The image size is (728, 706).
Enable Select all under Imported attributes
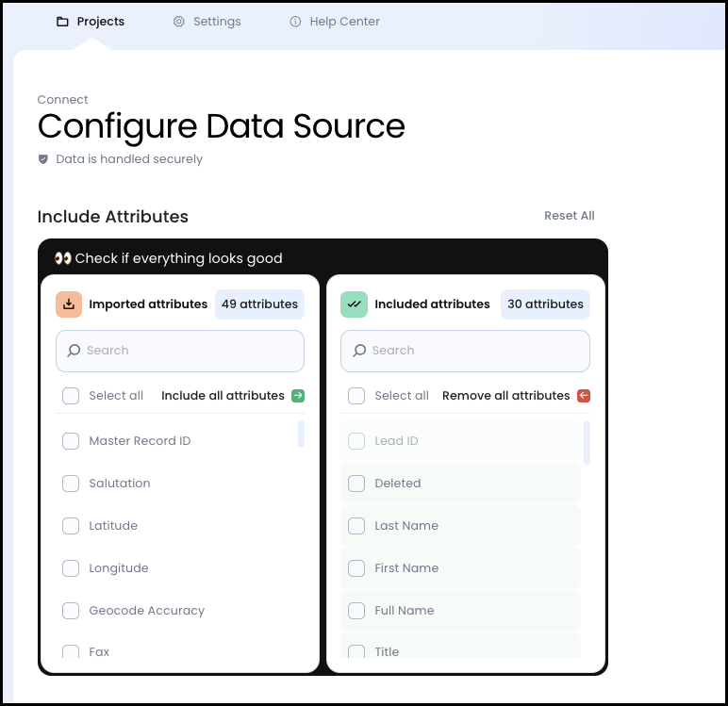pos(71,396)
